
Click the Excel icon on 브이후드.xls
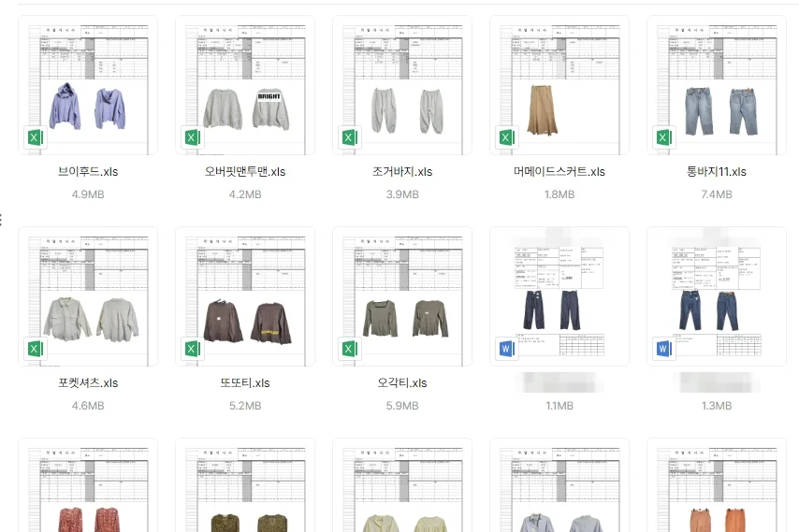[36, 137]
